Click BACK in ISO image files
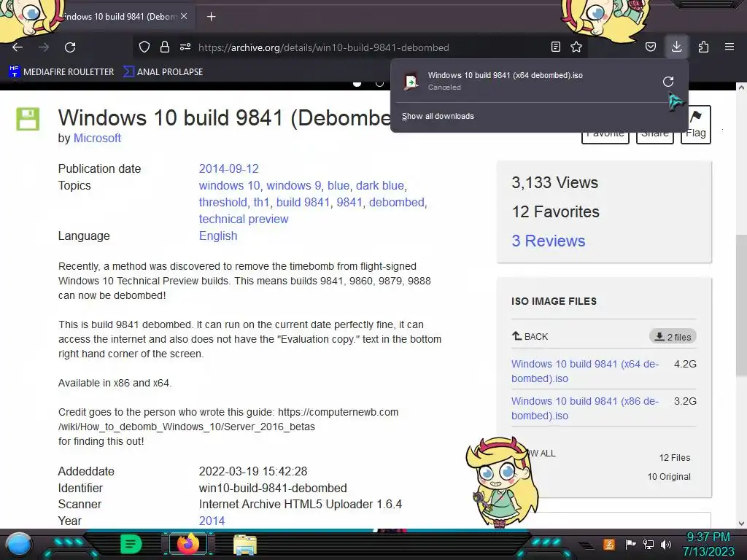747x560 pixels. [x=530, y=336]
